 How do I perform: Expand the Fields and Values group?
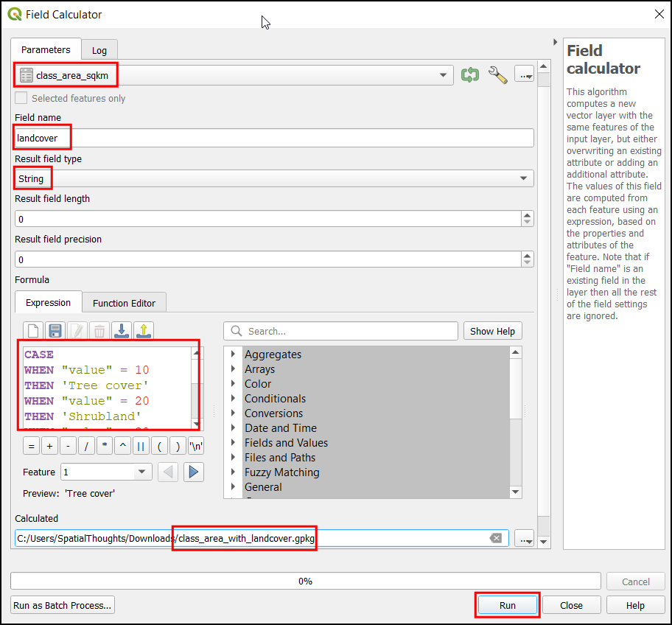point(234,442)
